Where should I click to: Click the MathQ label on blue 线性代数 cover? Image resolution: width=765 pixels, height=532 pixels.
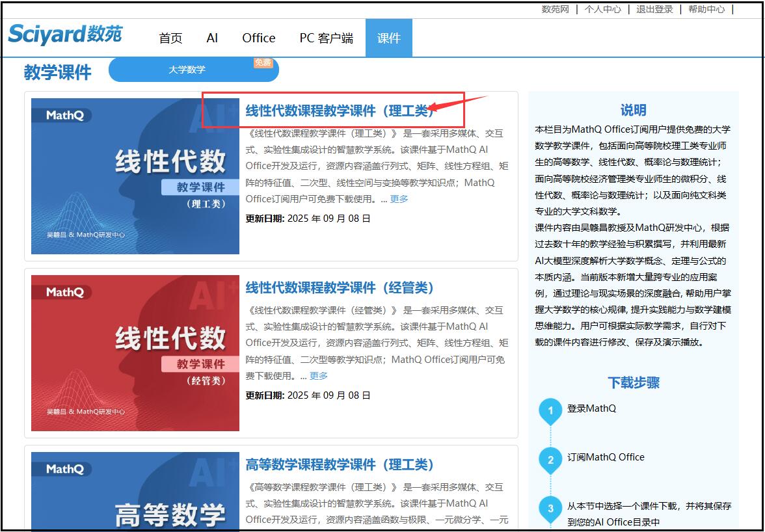pos(65,116)
